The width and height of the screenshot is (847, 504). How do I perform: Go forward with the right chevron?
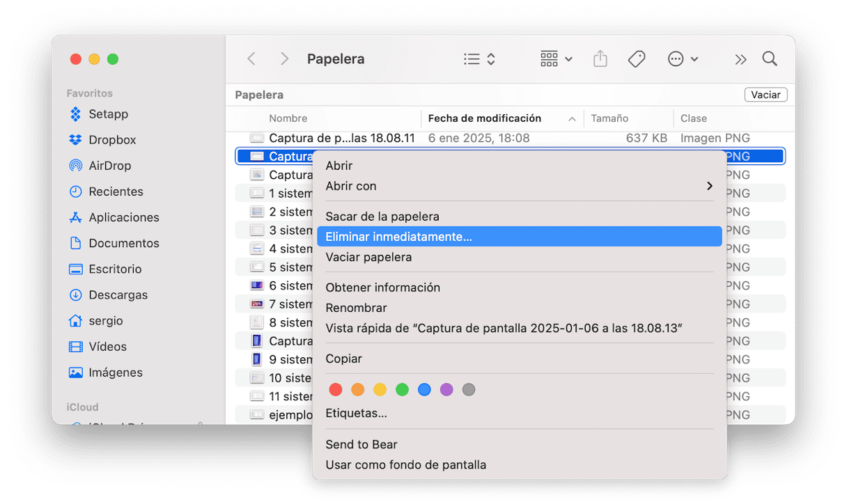pyautogui.click(x=283, y=59)
